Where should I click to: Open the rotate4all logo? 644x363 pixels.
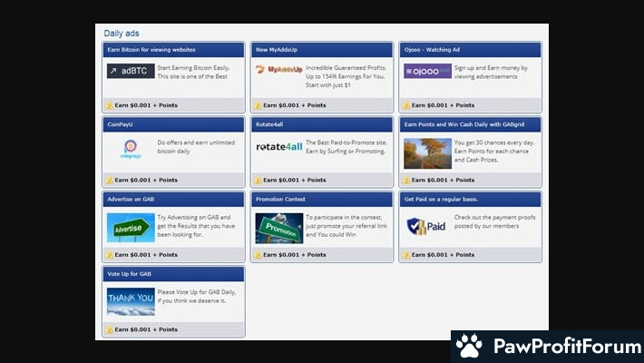(x=278, y=147)
